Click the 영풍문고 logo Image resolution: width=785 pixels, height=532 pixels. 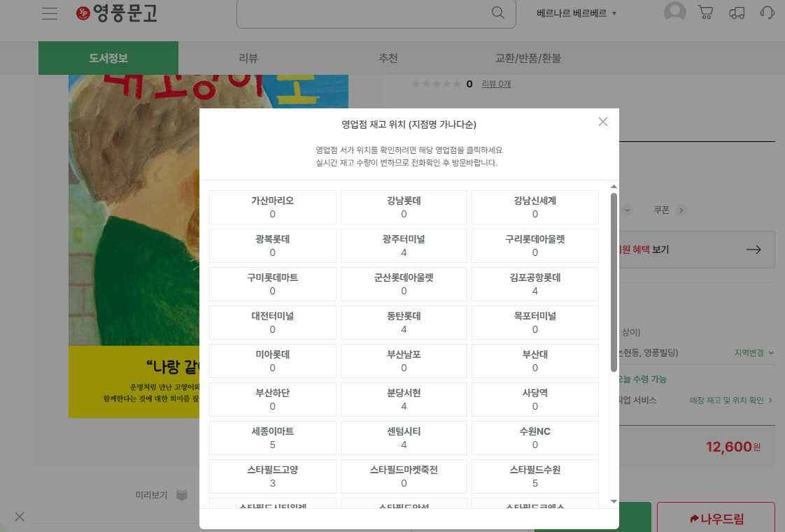[118, 14]
